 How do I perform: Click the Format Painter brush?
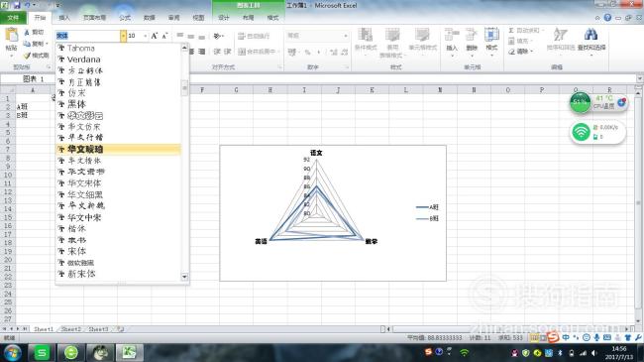[36, 56]
